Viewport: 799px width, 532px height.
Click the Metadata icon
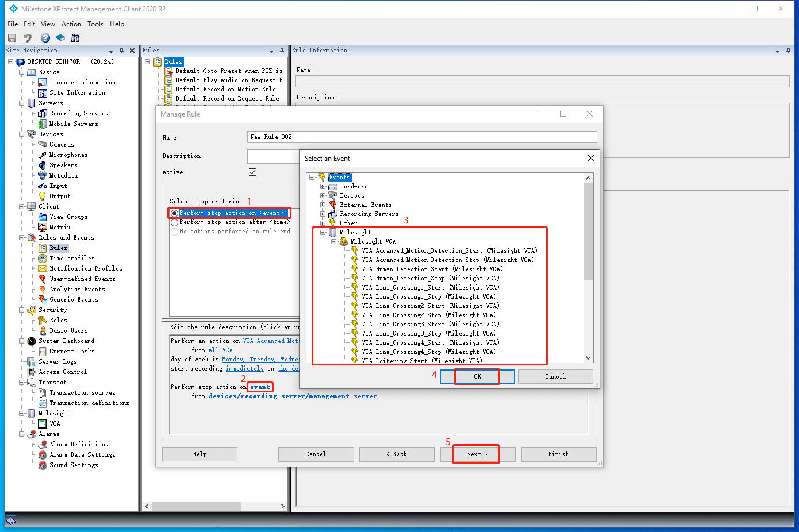[43, 175]
